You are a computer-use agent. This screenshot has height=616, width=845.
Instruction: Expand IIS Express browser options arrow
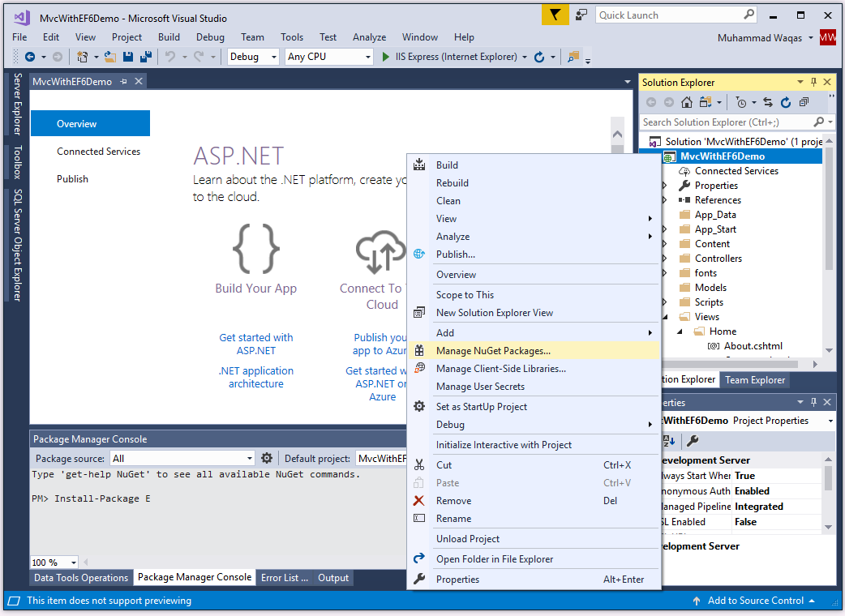click(x=525, y=57)
